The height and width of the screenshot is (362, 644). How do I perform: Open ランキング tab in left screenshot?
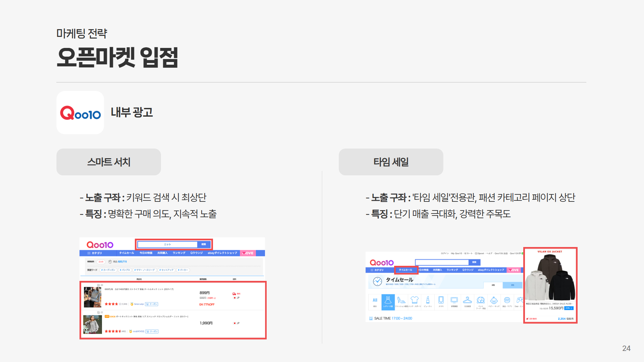(x=179, y=253)
